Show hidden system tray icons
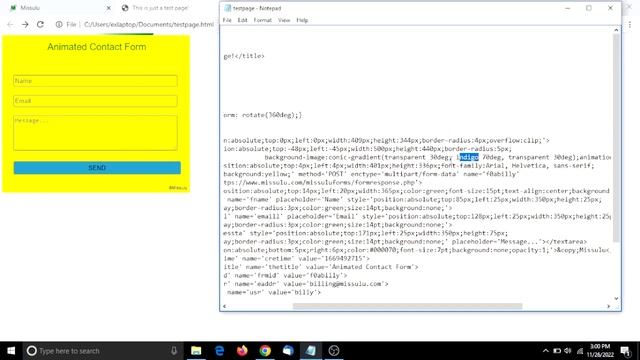Viewport: 640px width, 360px height. click(x=545, y=351)
